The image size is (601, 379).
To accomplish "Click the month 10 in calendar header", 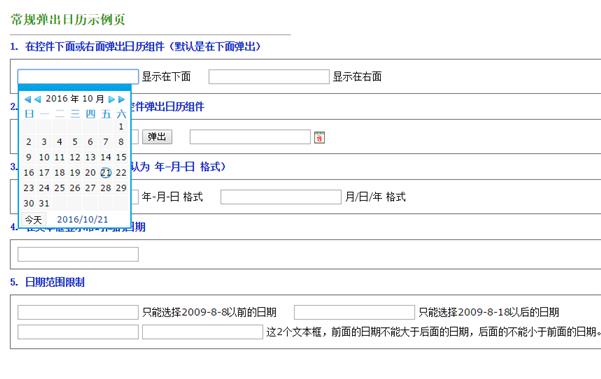I will point(88,99).
